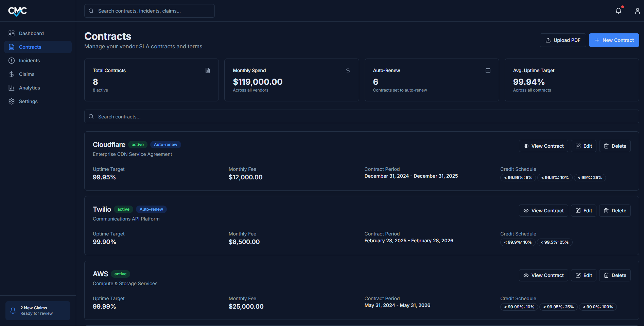Viewport: 644px width, 326px height.
Task: Edit the Twilio contract
Action: pyautogui.click(x=583, y=211)
